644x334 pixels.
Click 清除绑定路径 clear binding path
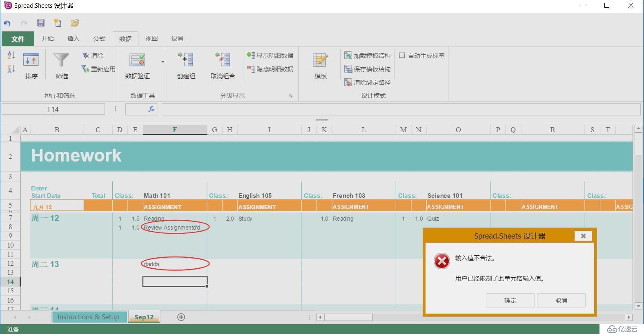pos(368,82)
